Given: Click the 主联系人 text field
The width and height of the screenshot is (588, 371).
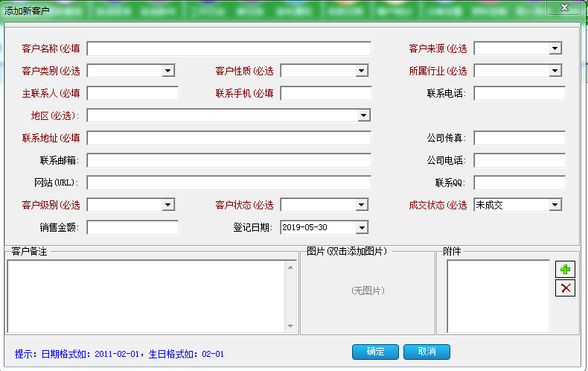Looking at the screenshot, I should tap(132, 93).
